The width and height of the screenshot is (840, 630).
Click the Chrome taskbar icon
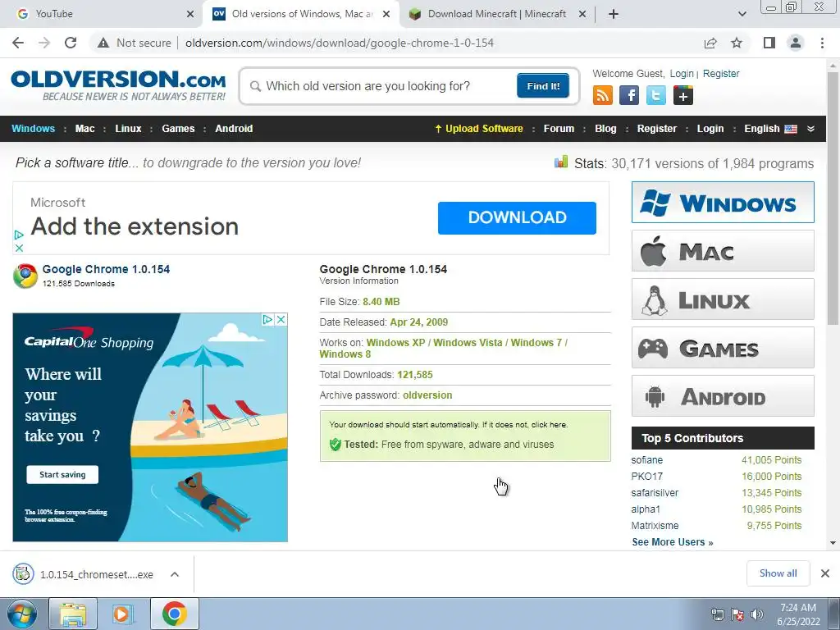pos(174,614)
